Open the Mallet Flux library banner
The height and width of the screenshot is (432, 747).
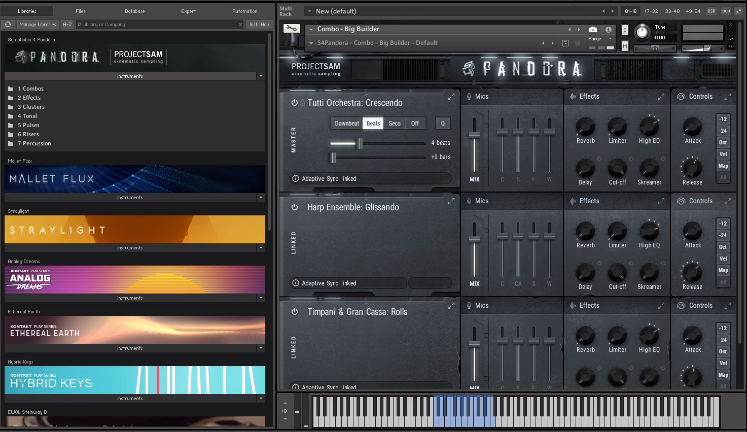point(135,179)
